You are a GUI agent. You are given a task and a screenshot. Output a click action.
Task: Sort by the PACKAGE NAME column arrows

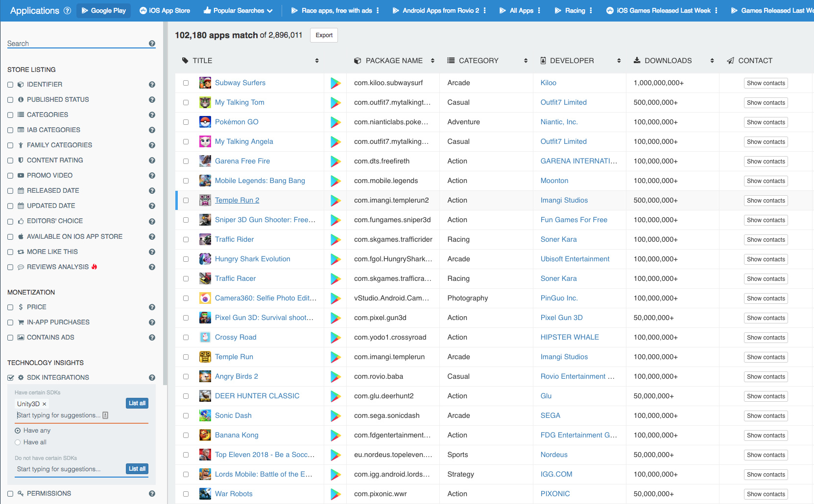point(432,61)
